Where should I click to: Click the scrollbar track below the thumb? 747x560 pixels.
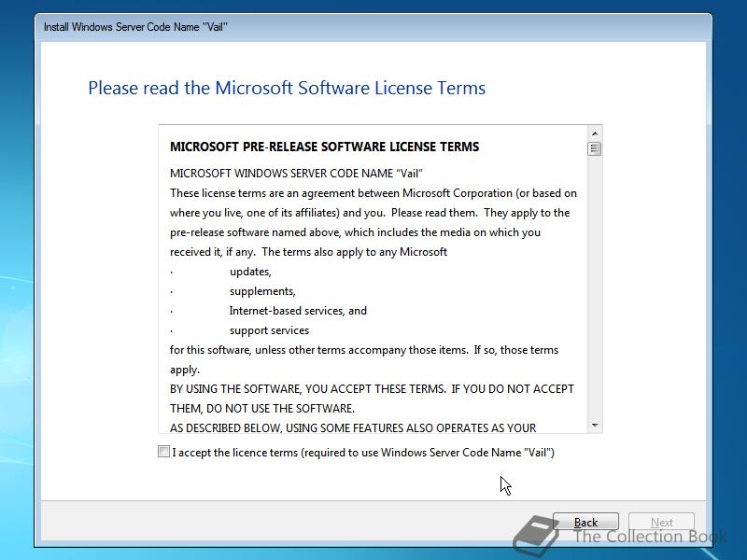[594, 286]
